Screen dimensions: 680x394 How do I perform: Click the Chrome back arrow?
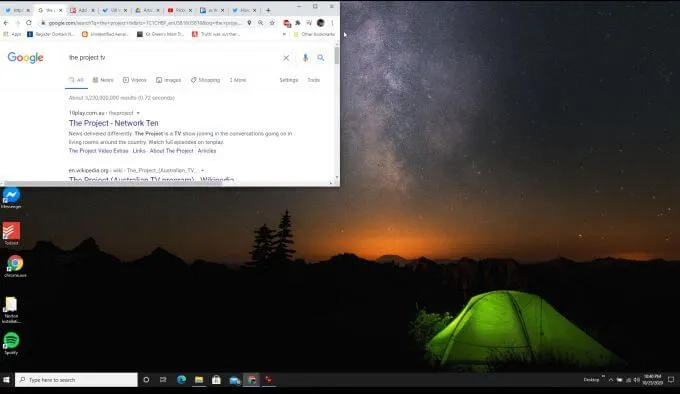[x=6, y=23]
